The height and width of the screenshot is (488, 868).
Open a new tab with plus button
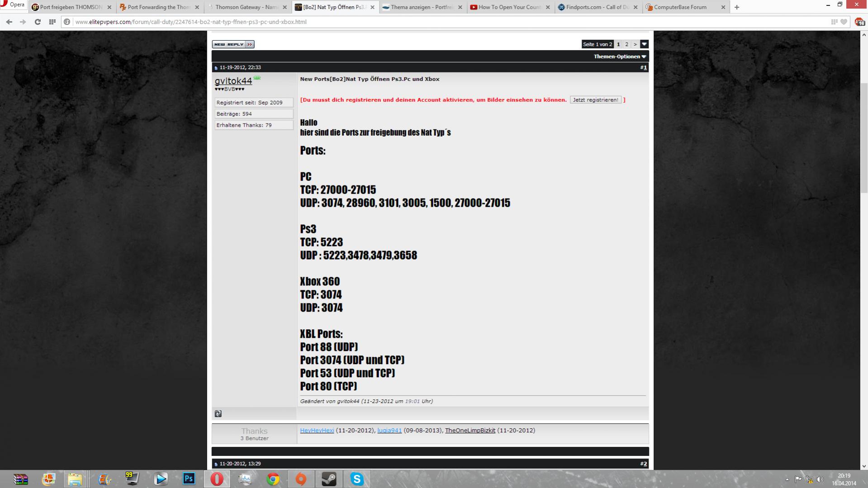pos(737,7)
